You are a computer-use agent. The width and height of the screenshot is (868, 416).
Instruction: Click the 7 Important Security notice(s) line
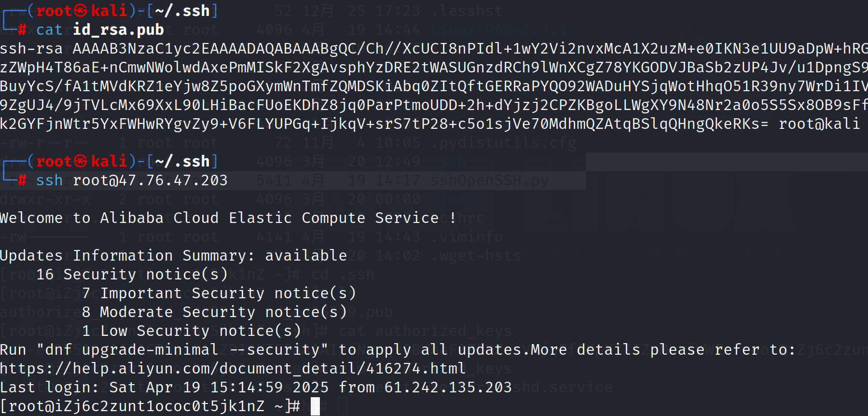click(x=219, y=293)
